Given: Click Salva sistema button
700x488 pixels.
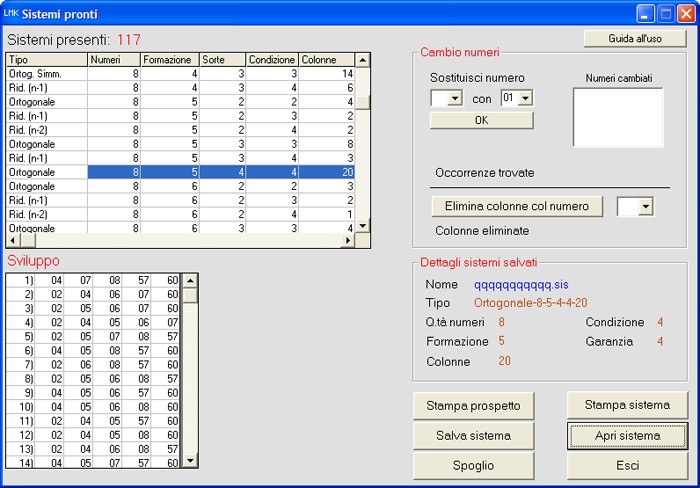Looking at the screenshot, I should click(473, 436).
